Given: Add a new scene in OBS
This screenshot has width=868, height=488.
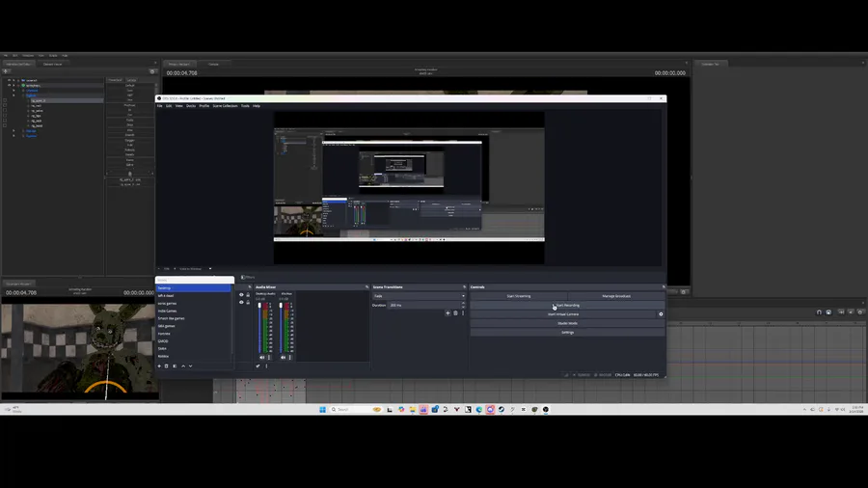Looking at the screenshot, I should 159,366.
